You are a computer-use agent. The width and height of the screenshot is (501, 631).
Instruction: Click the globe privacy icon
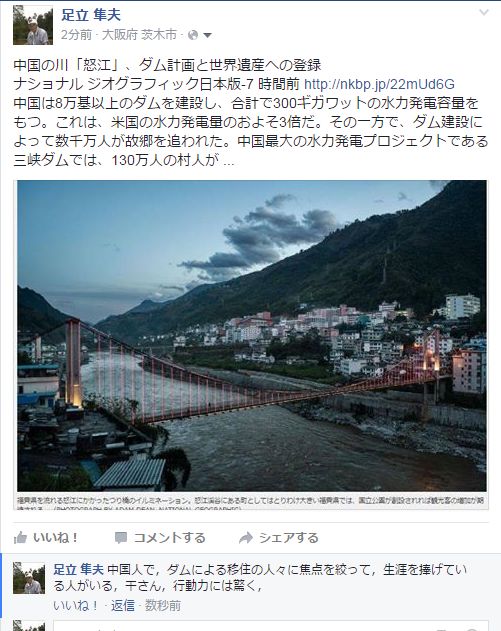[x=193, y=35]
